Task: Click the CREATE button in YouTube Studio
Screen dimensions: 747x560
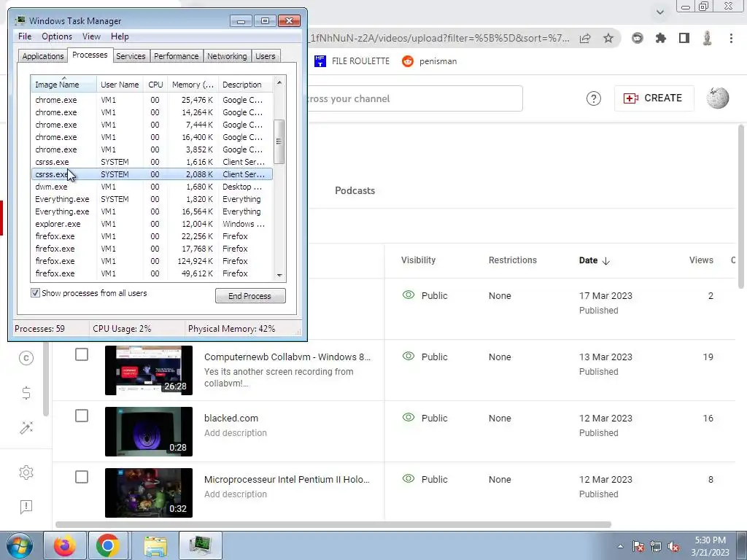Action: [654, 98]
